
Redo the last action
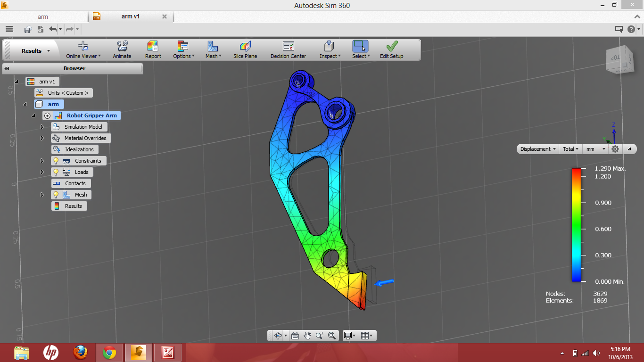[69, 29]
